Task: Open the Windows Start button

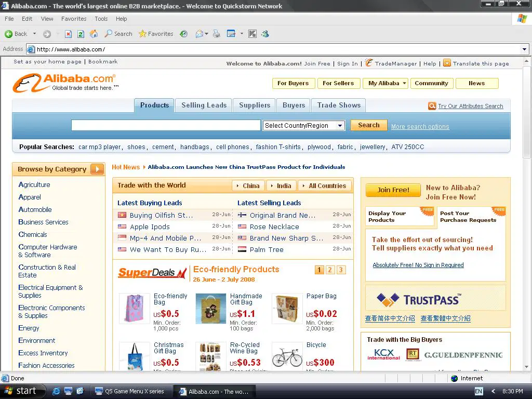Action: 22,391
